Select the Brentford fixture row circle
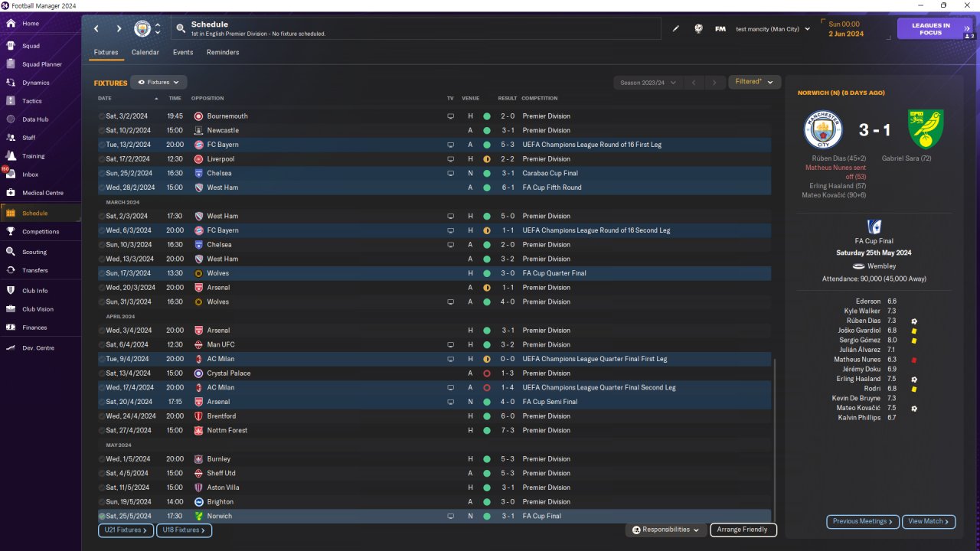Screen dimensions: 980x551 pyautogui.click(x=102, y=416)
